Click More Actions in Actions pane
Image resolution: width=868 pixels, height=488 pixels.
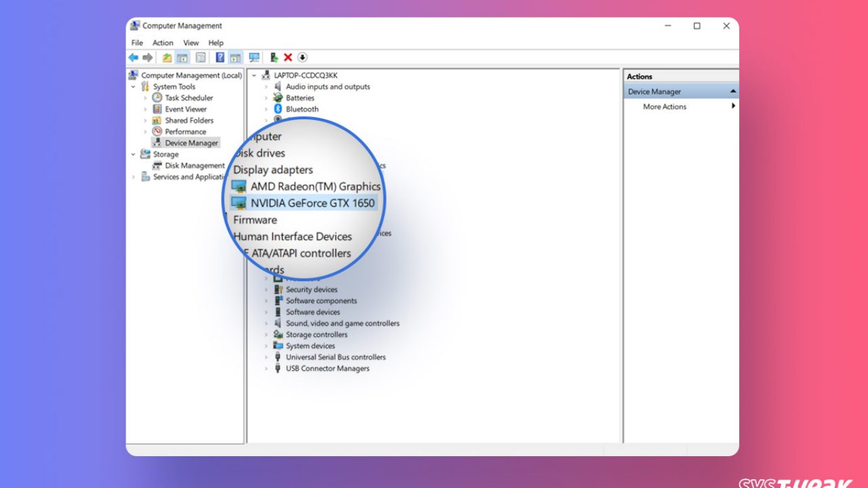click(665, 106)
